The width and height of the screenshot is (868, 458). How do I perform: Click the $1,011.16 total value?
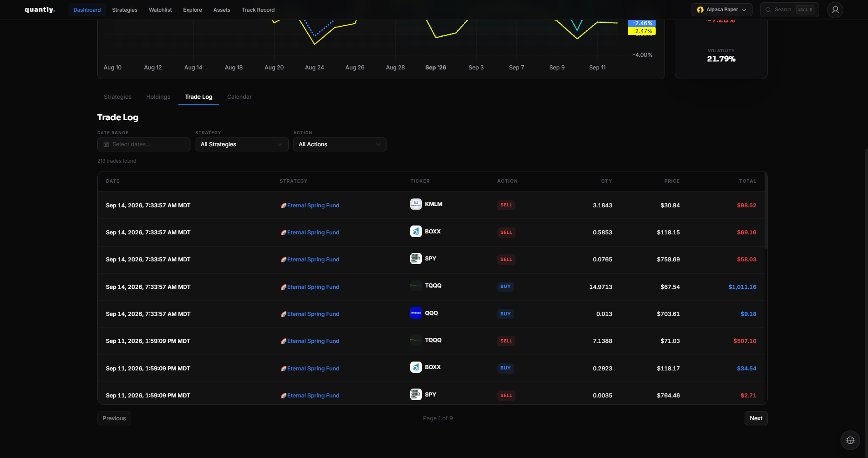[742, 287]
